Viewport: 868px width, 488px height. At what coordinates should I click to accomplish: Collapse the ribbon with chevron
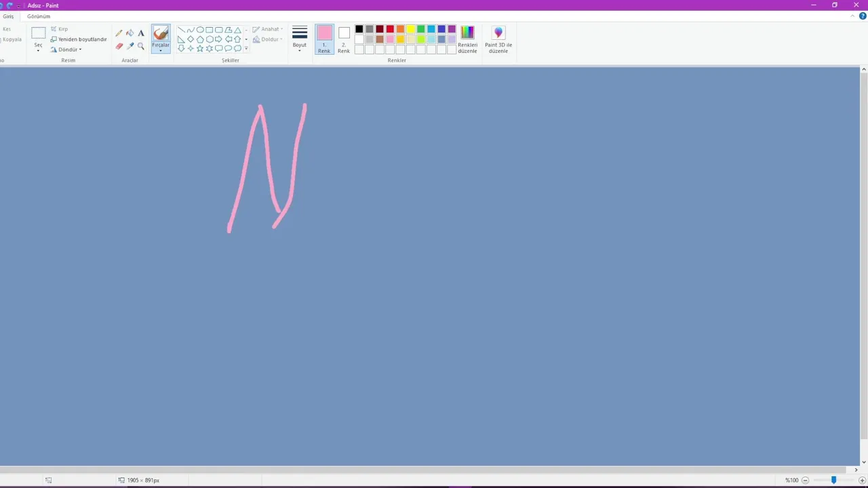pyautogui.click(x=853, y=16)
